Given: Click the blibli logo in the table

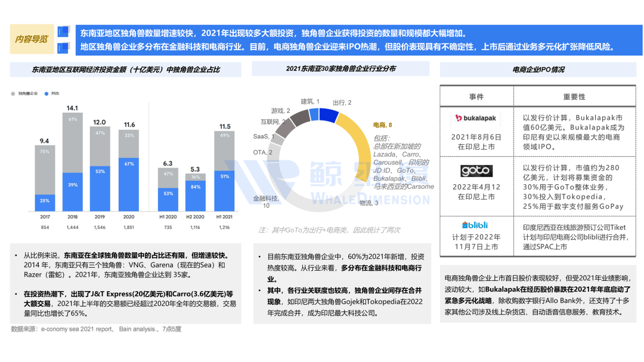Looking at the screenshot, I should click(475, 225).
